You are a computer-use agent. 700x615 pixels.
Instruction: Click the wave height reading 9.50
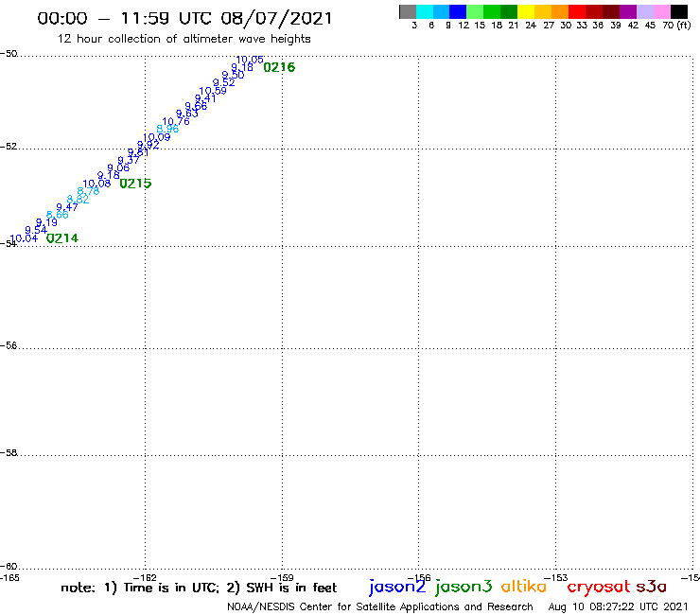pos(233,75)
